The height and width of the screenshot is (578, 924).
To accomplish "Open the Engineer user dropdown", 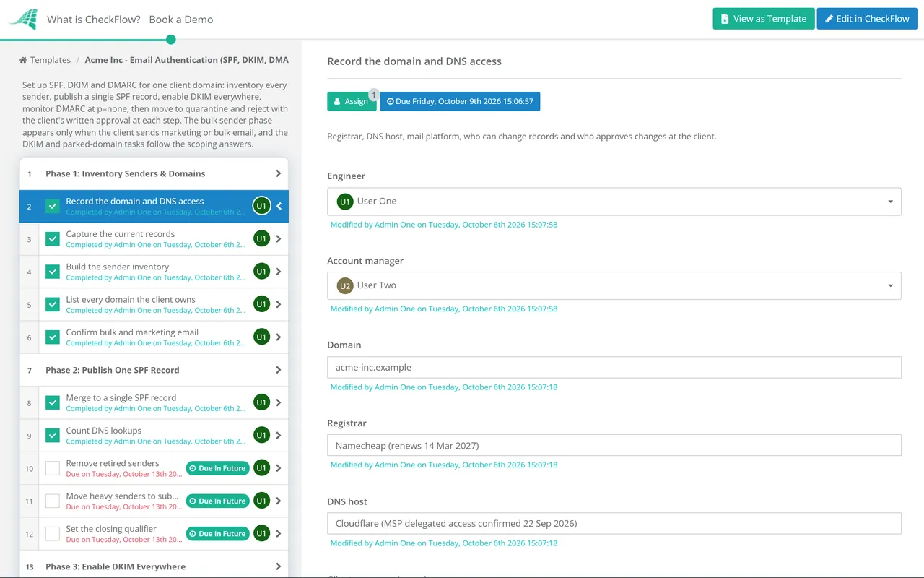I will coord(614,202).
